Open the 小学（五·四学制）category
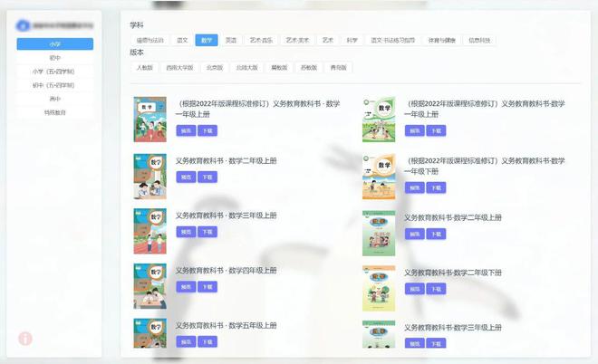 (55, 72)
